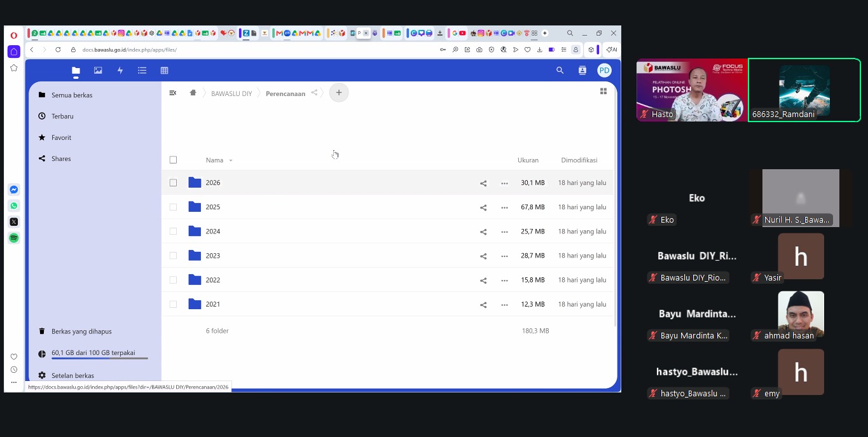
Task: Open the three-dots menu for folder 2021
Action: coord(504,305)
